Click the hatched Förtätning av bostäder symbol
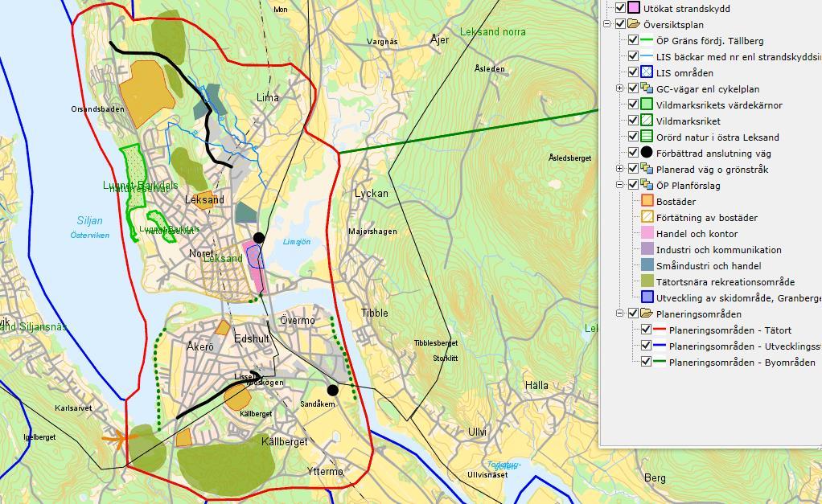The height and width of the screenshot is (504, 822). [647, 217]
